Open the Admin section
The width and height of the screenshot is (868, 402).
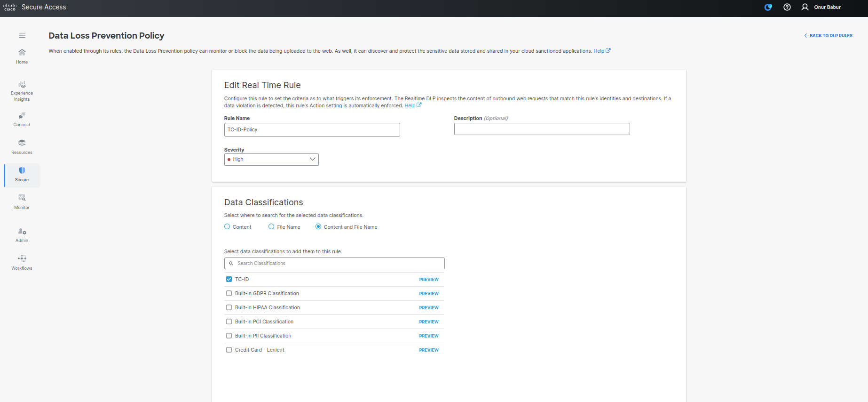22,235
